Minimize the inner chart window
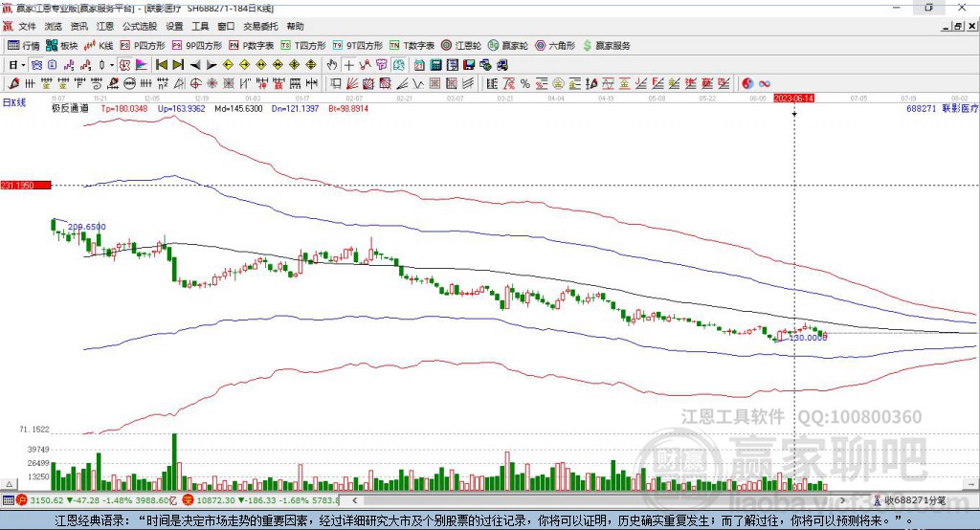This screenshot has height=530, width=980. [x=947, y=26]
